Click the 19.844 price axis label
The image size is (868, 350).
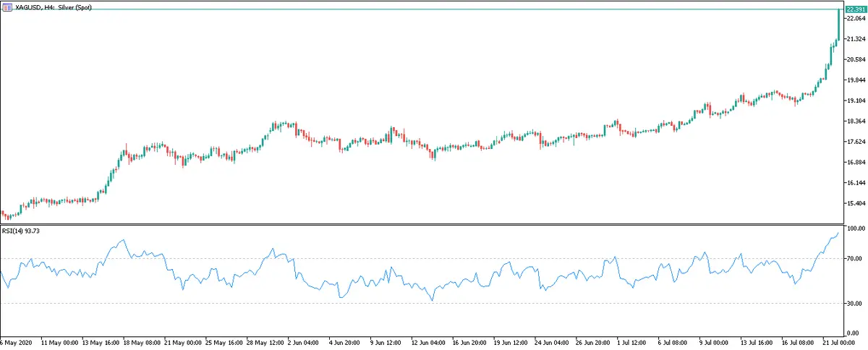click(x=854, y=80)
